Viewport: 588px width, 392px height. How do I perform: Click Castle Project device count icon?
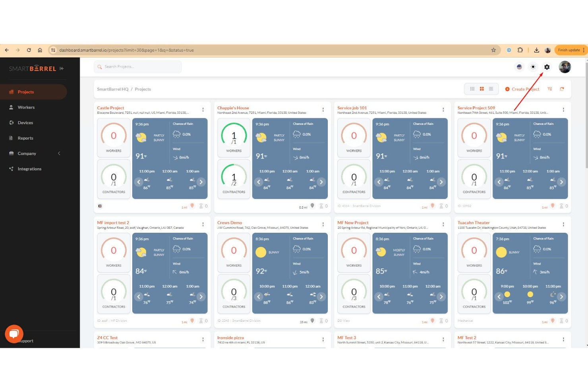point(201,206)
